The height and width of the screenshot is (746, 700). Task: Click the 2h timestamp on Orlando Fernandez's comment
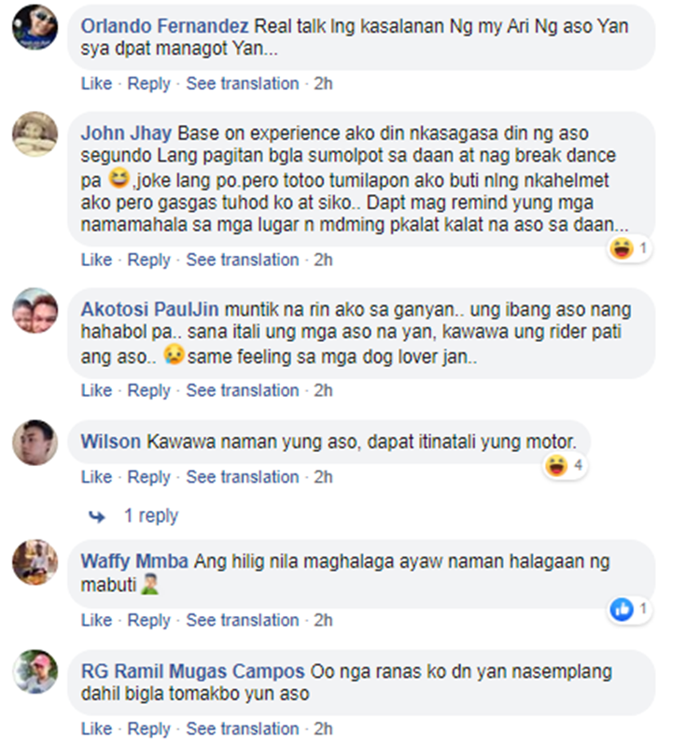323,83
